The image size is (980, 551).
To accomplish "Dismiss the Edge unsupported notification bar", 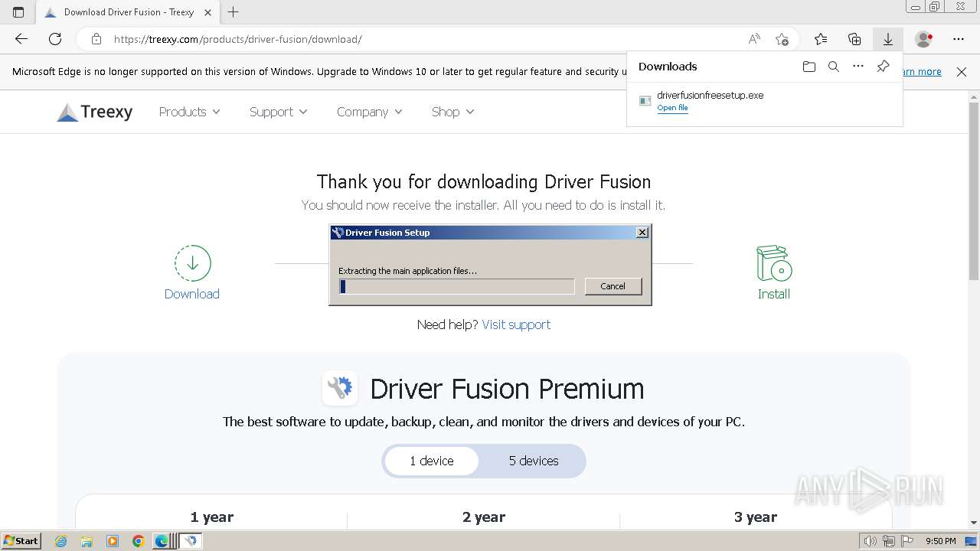I will click(962, 72).
